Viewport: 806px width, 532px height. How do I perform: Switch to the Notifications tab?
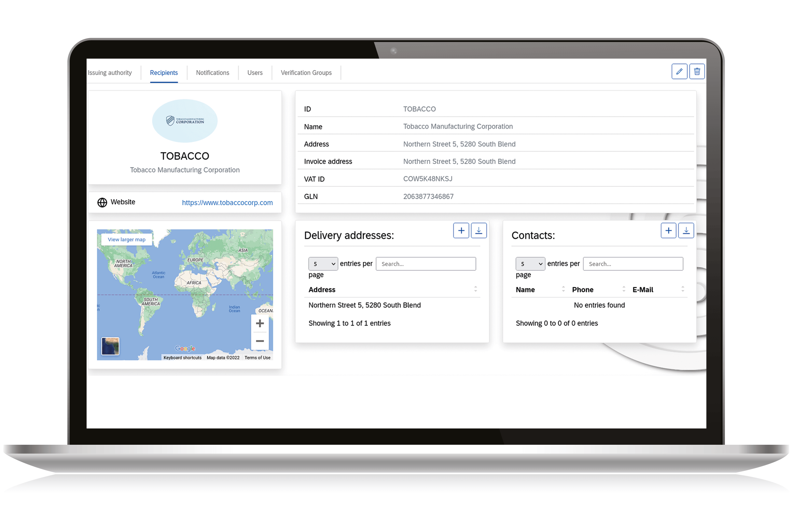pyautogui.click(x=213, y=72)
